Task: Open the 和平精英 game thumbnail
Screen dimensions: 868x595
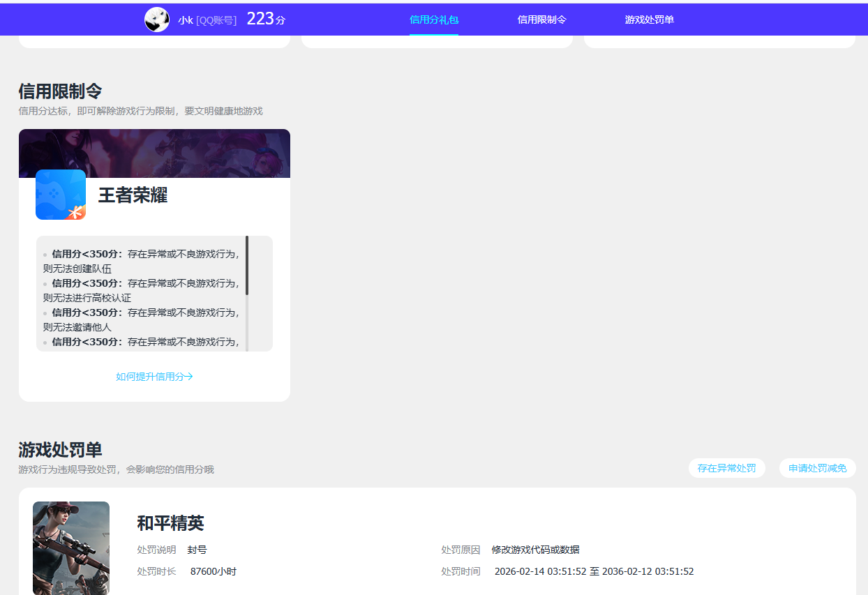Action: 71,548
